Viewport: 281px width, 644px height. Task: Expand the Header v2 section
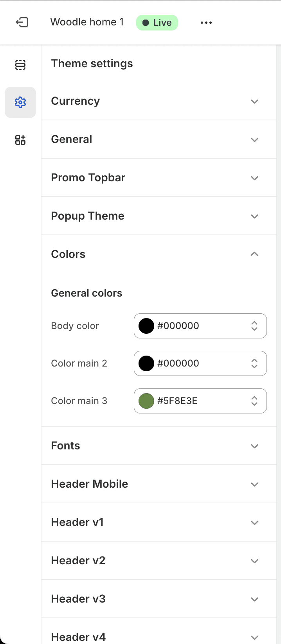coord(159,561)
